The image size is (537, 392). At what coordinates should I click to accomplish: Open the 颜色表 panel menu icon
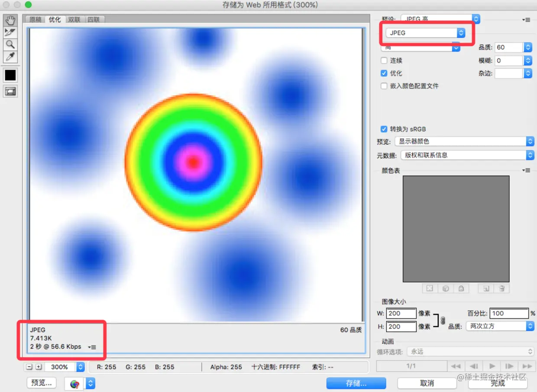(x=526, y=170)
